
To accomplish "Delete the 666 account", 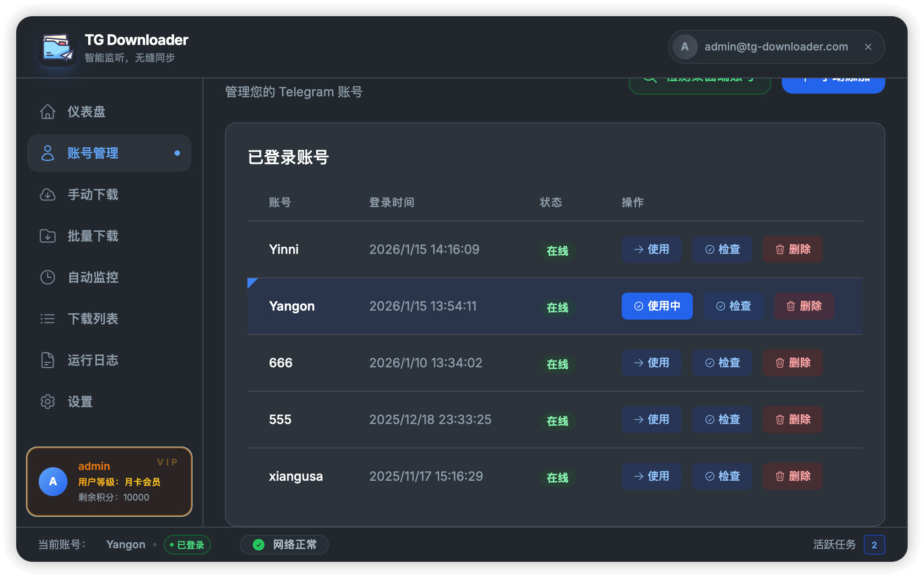I will (793, 363).
